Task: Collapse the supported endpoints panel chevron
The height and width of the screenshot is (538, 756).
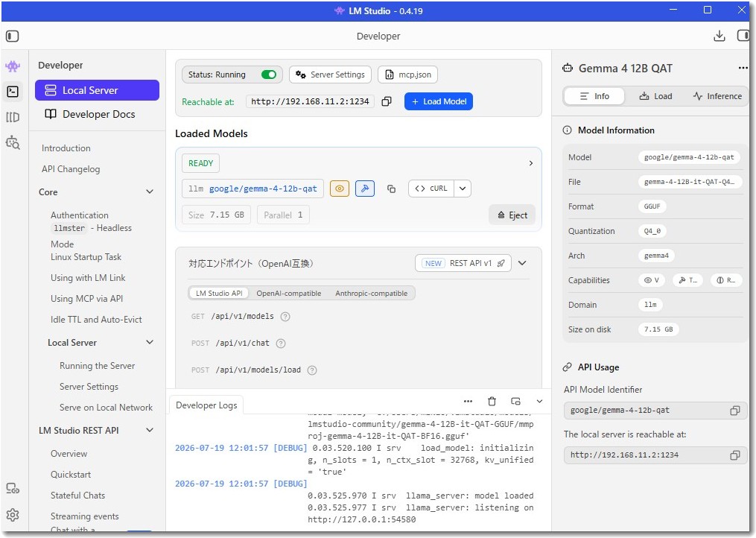Action: pyautogui.click(x=522, y=263)
